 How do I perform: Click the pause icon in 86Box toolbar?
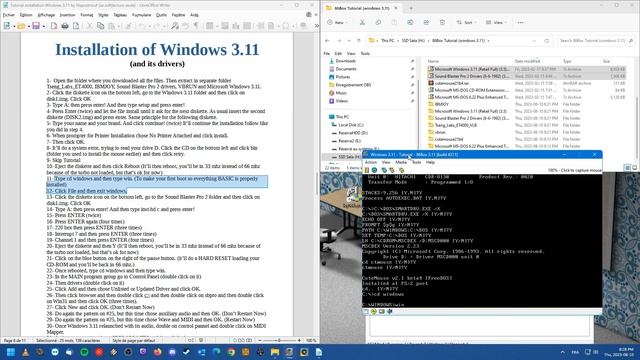[367, 170]
